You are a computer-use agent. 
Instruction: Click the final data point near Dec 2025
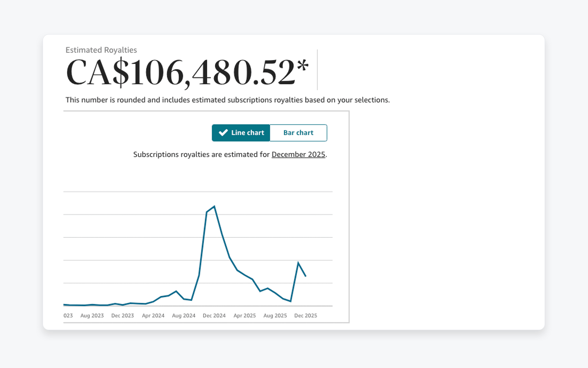pos(305,275)
